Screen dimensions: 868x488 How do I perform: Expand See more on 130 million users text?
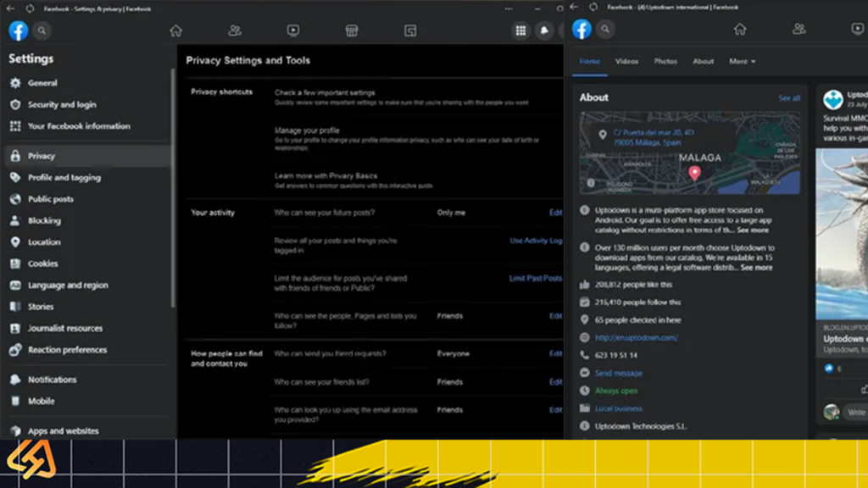tap(756, 267)
